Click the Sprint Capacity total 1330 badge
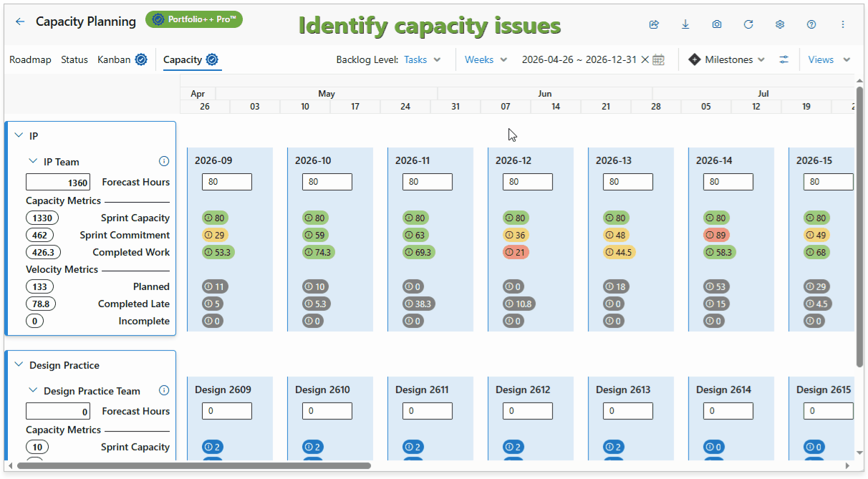The width and height of the screenshot is (868, 479). click(42, 218)
